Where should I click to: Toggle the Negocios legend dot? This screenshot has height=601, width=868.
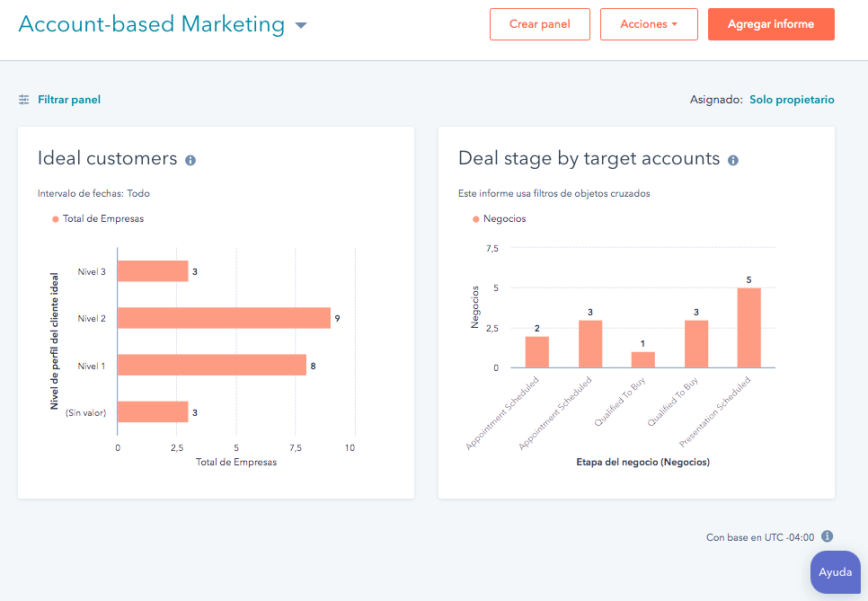[475, 219]
